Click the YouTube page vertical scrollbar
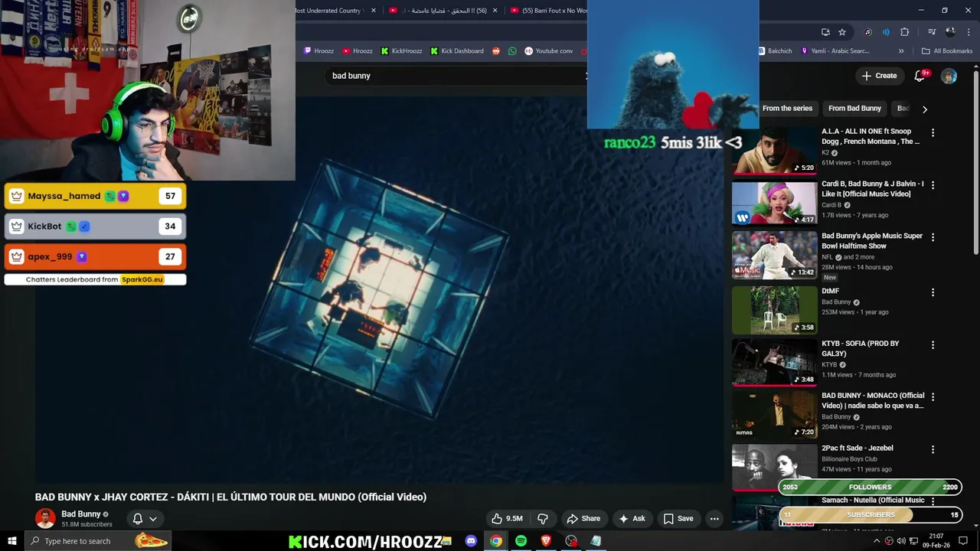The image size is (980, 551). [975, 163]
